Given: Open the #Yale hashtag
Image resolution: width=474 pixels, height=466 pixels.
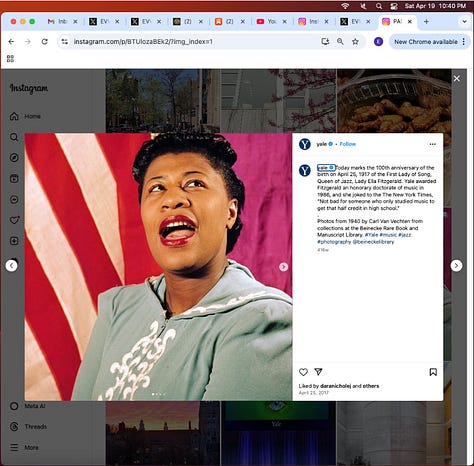Looking at the screenshot, I should 371,235.
